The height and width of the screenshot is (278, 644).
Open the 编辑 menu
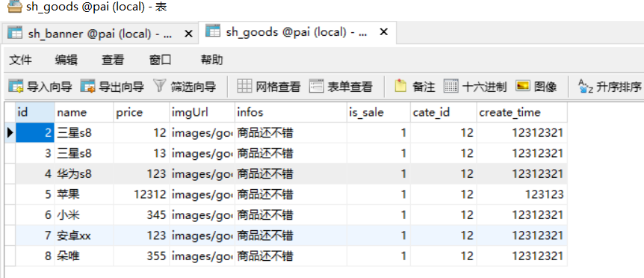click(66, 60)
